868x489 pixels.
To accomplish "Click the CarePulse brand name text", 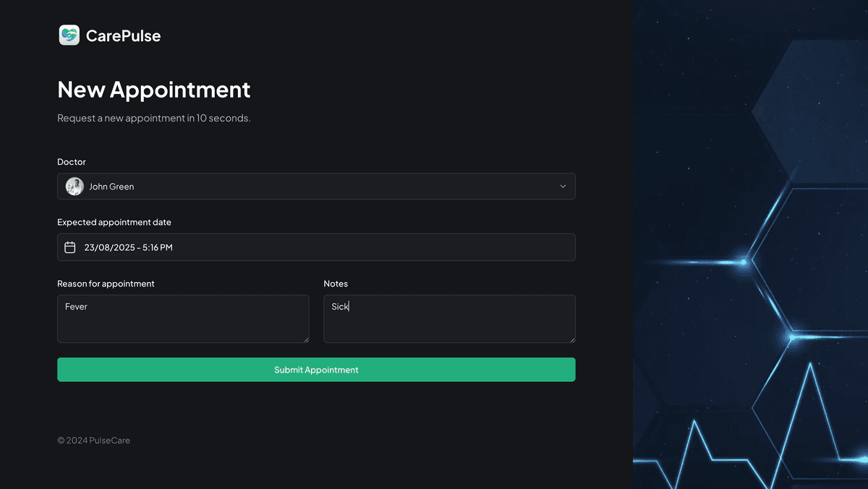I will tap(123, 35).
